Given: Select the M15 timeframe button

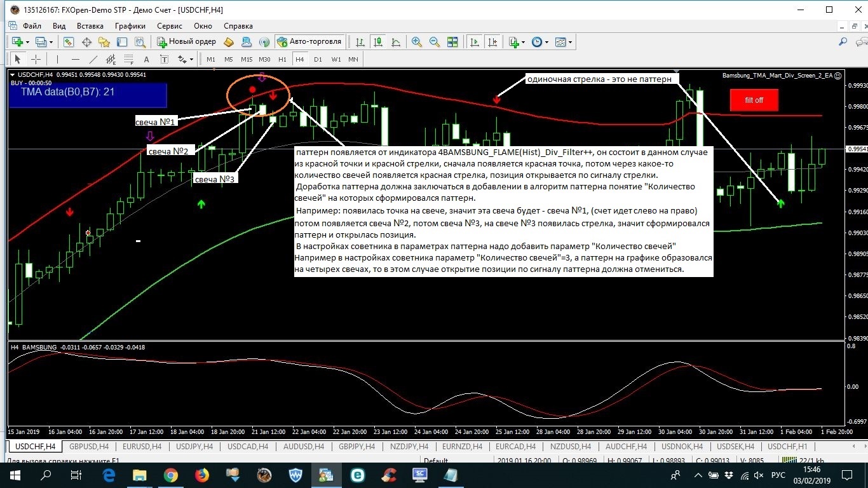Looking at the screenshot, I should tap(247, 59).
